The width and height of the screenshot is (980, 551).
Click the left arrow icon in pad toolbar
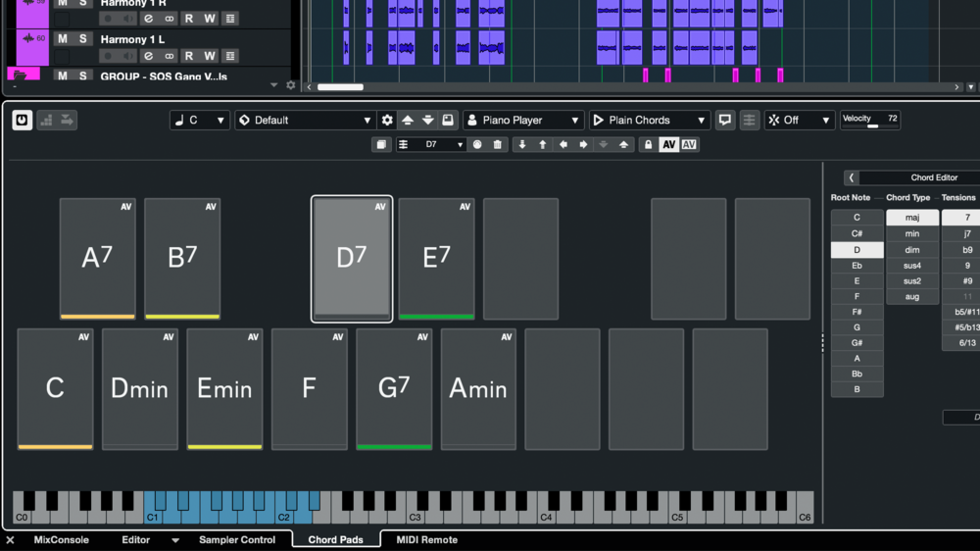click(563, 144)
